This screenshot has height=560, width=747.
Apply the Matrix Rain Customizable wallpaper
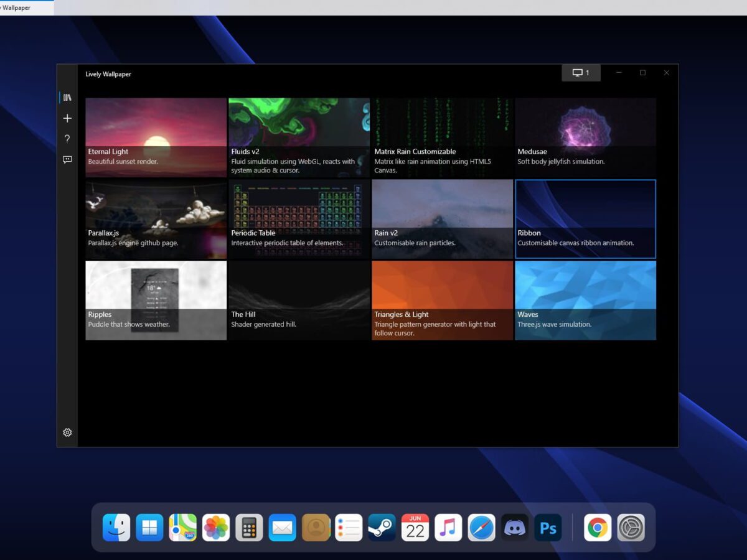pyautogui.click(x=442, y=137)
